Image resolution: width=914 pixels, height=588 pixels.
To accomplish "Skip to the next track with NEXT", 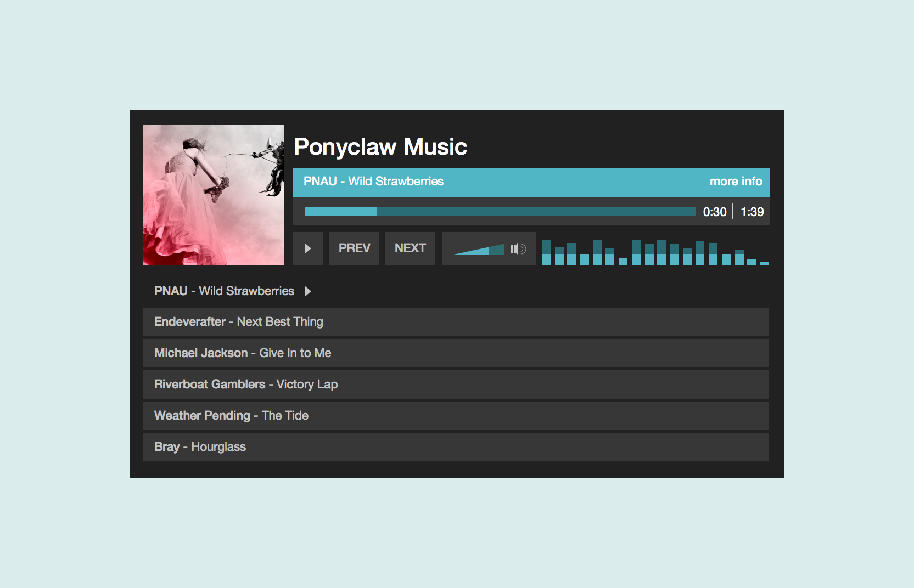I will [x=410, y=248].
